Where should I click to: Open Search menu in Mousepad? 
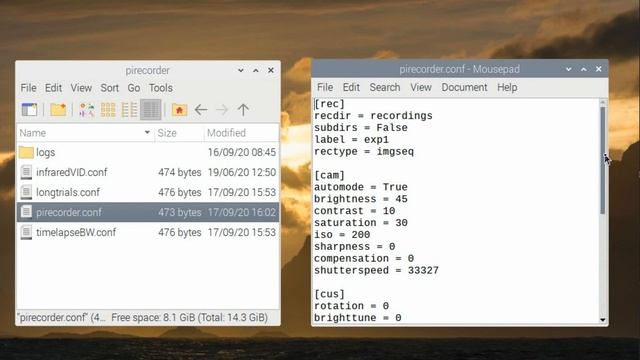384,87
